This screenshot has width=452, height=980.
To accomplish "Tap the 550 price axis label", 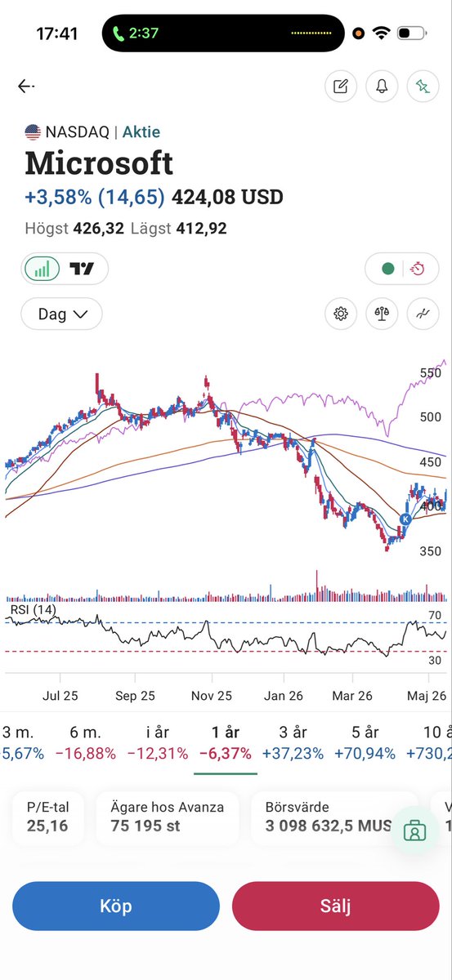I will 431,372.
